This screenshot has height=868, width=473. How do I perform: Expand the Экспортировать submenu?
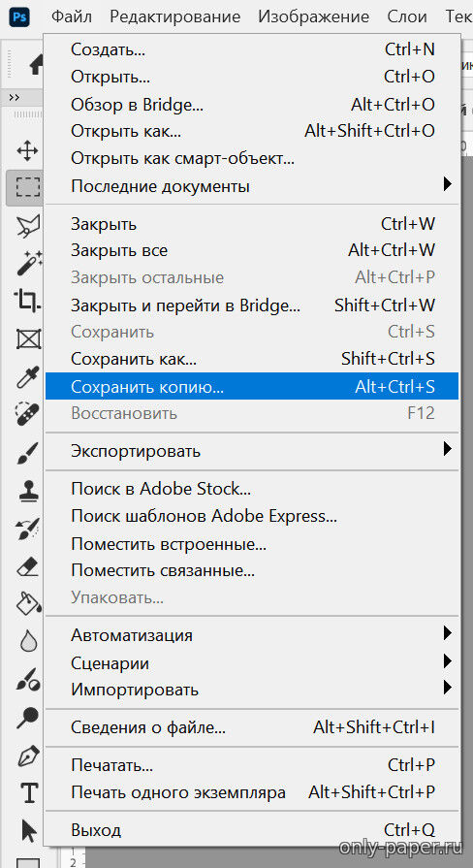[x=252, y=451]
